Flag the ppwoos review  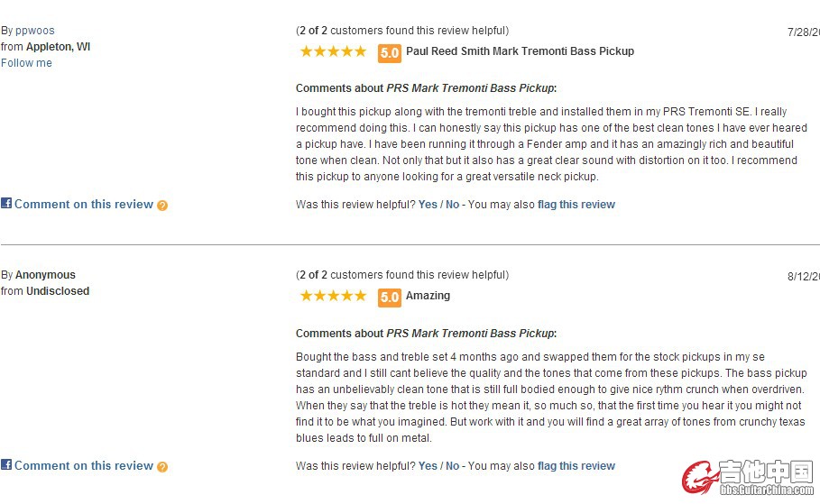(x=576, y=205)
